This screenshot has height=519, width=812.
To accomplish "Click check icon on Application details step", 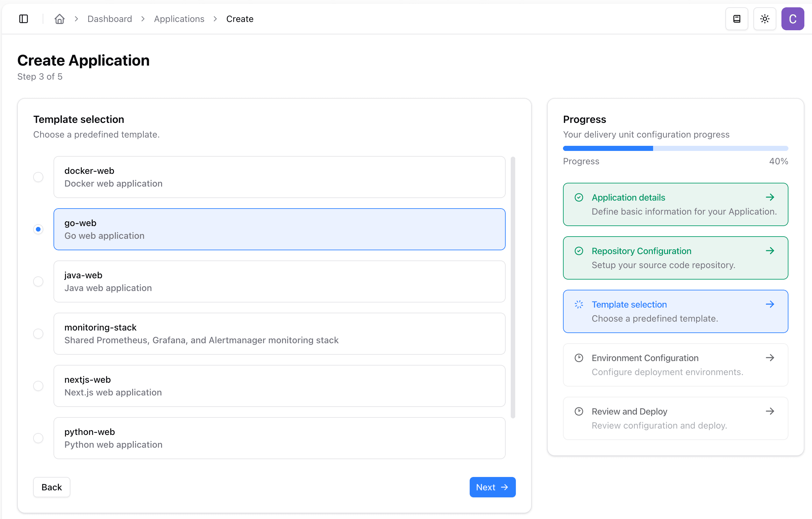I will tap(579, 198).
